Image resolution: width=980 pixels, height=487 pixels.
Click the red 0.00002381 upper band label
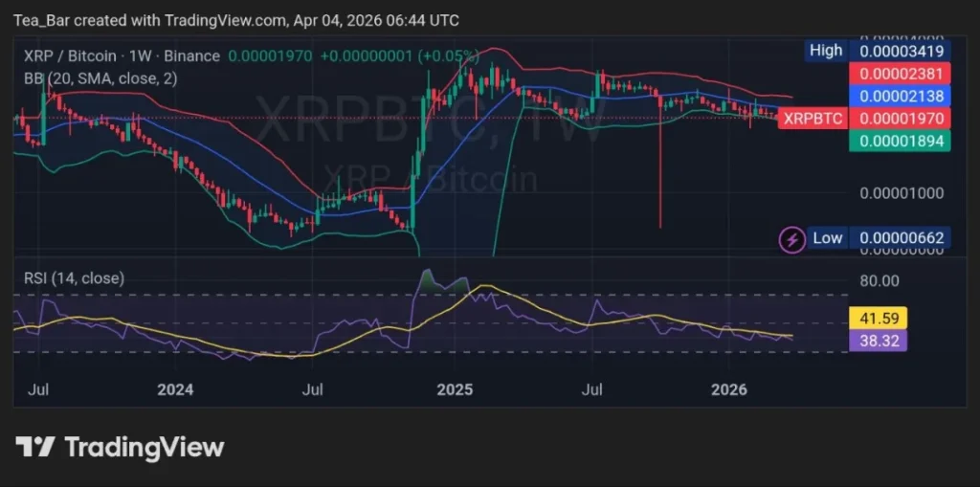(x=900, y=74)
